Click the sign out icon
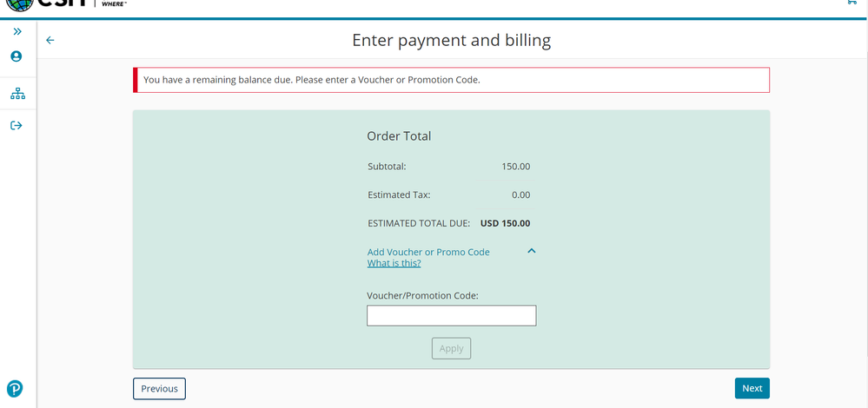 (x=17, y=126)
